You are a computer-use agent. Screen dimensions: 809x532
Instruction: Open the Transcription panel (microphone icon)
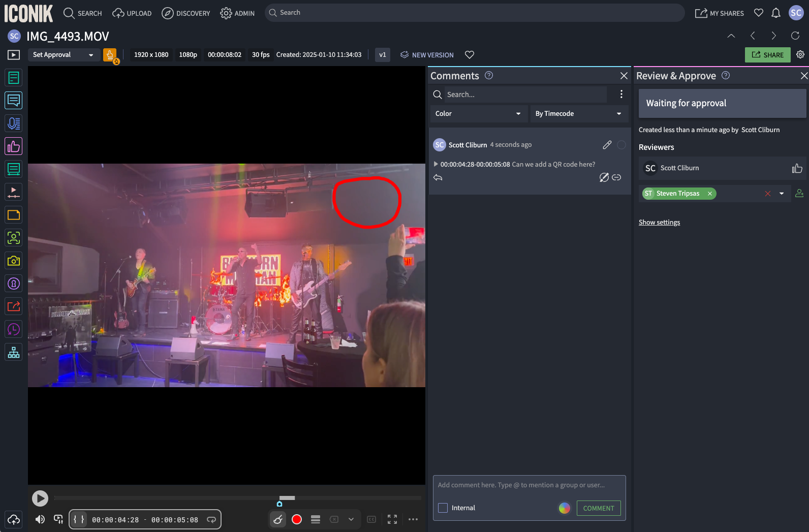tap(14, 123)
